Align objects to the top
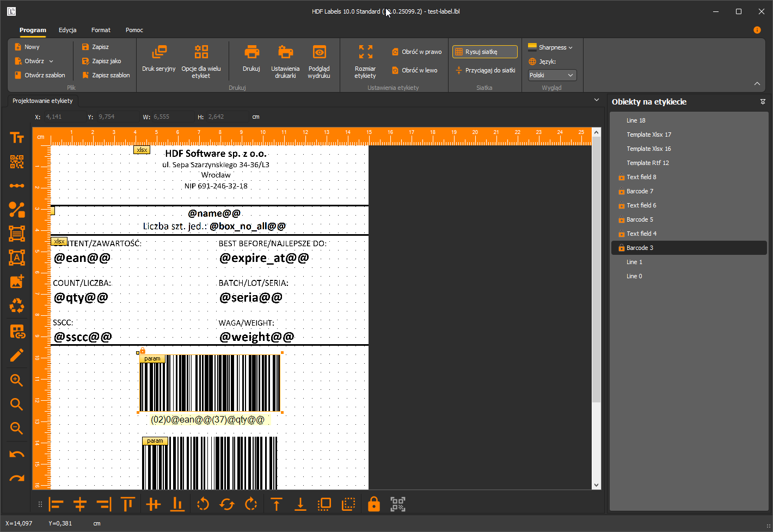 click(128, 504)
